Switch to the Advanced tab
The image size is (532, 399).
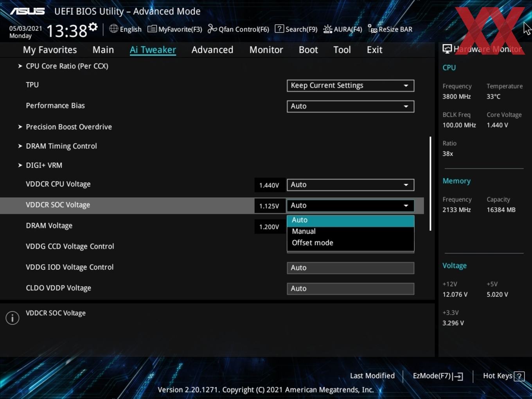212,50
